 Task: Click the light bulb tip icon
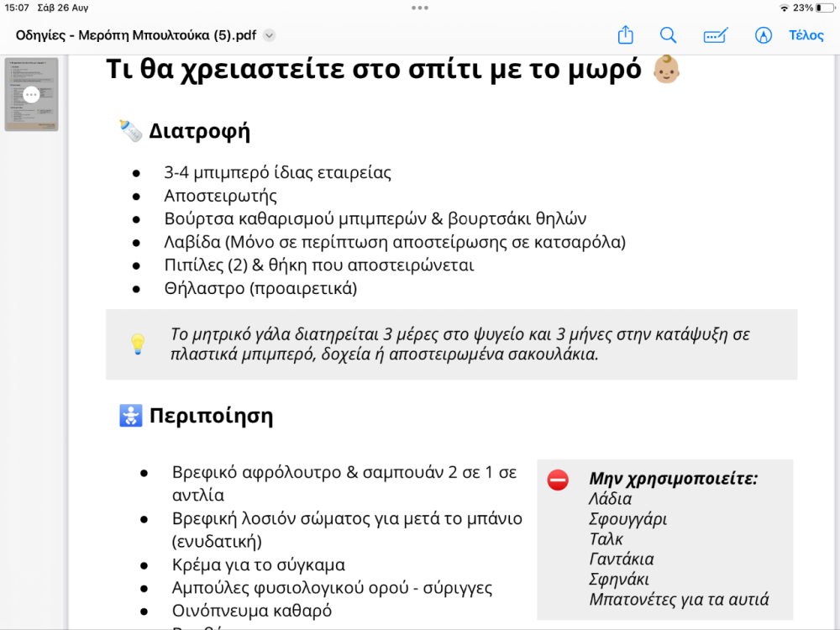(x=137, y=344)
